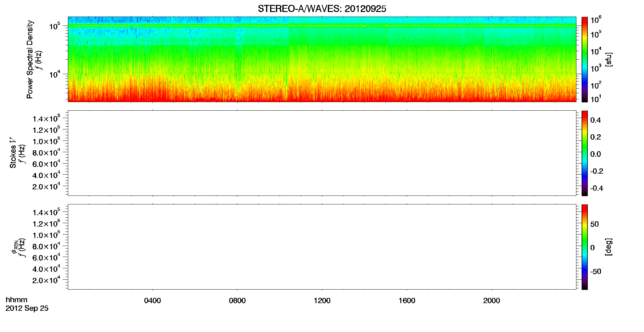Viewport: 644px width, 332px height.
Task: Click the empty φ RTN plot panel
Action: click(322, 247)
